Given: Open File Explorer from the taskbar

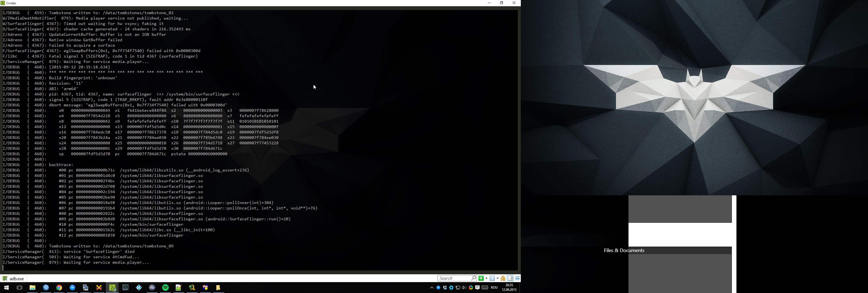Looking at the screenshot, I should point(33,288).
